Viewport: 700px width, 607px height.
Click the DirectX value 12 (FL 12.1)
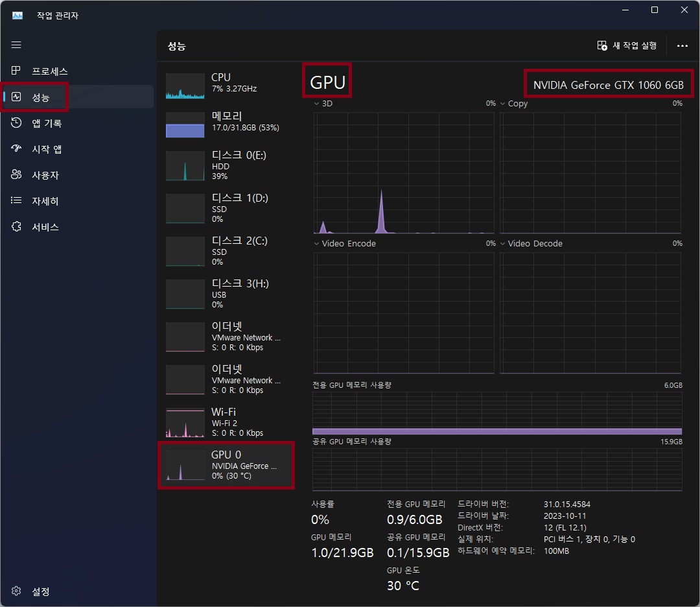[x=565, y=527]
